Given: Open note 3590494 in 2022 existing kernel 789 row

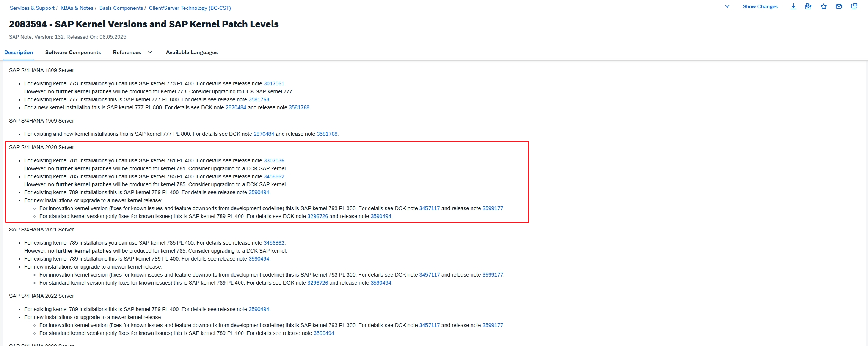Looking at the screenshot, I should 259,309.
